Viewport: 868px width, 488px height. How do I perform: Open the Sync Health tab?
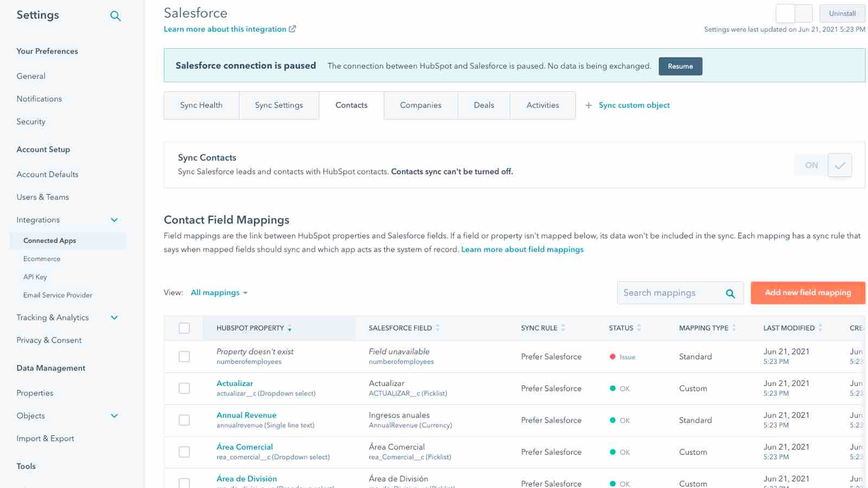(x=201, y=105)
